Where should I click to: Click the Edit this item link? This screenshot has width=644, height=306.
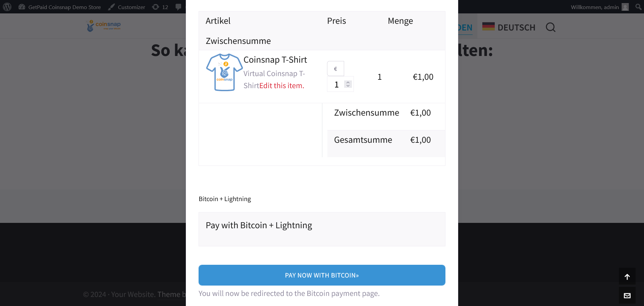click(282, 86)
